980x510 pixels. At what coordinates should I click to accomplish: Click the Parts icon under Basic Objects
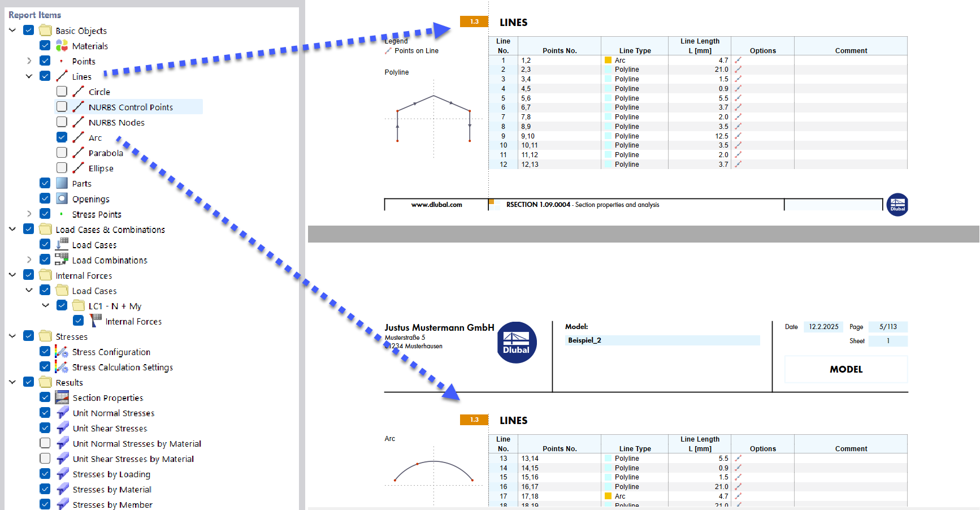[61, 183]
